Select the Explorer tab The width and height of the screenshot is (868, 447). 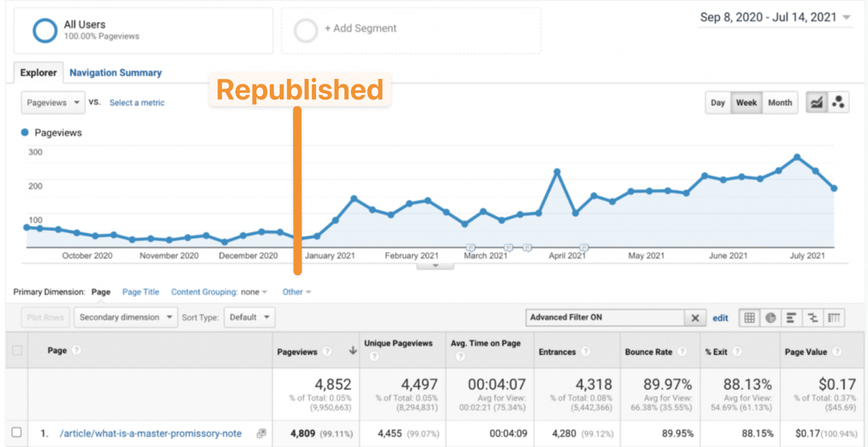pos(39,73)
